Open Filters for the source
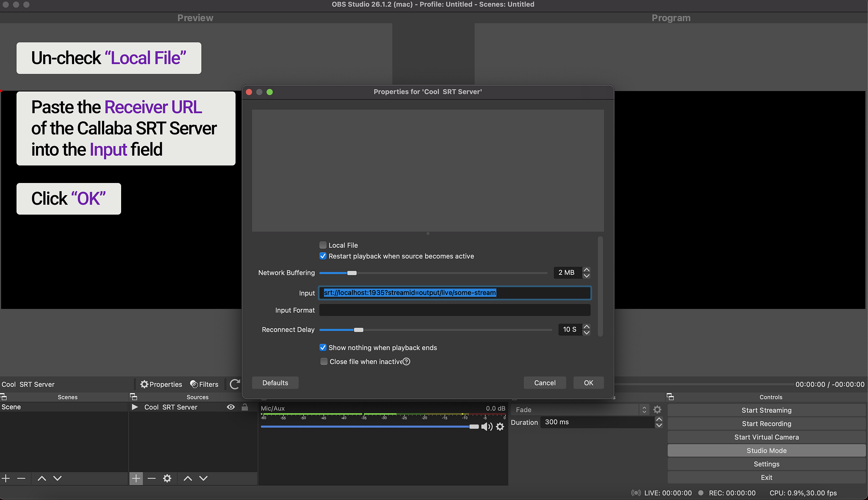This screenshot has height=500, width=868. pyautogui.click(x=204, y=384)
